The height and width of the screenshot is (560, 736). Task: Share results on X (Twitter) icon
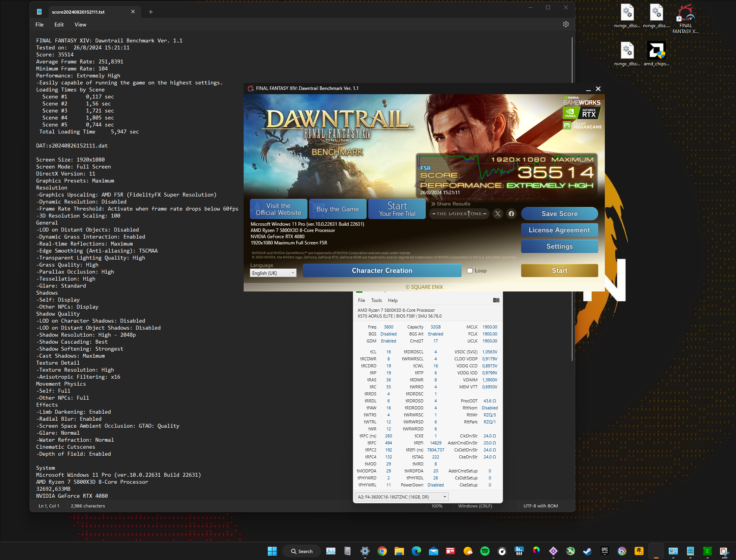(497, 214)
